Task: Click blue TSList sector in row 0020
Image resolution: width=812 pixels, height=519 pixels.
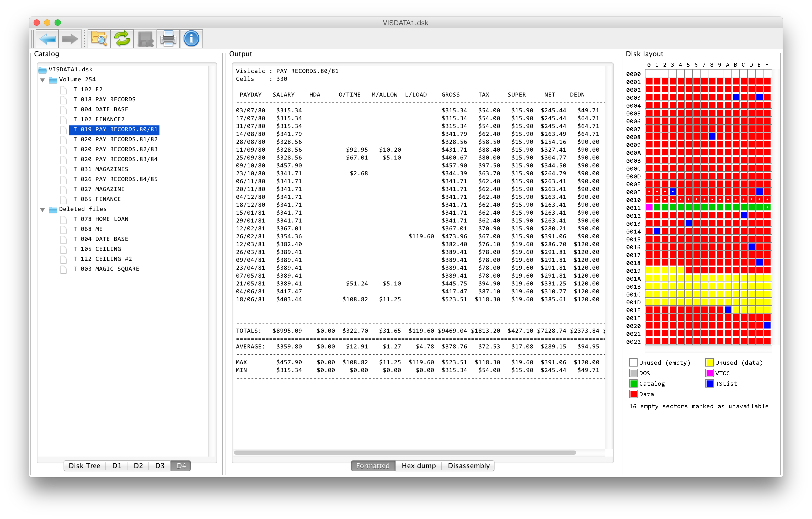Action: click(x=767, y=325)
